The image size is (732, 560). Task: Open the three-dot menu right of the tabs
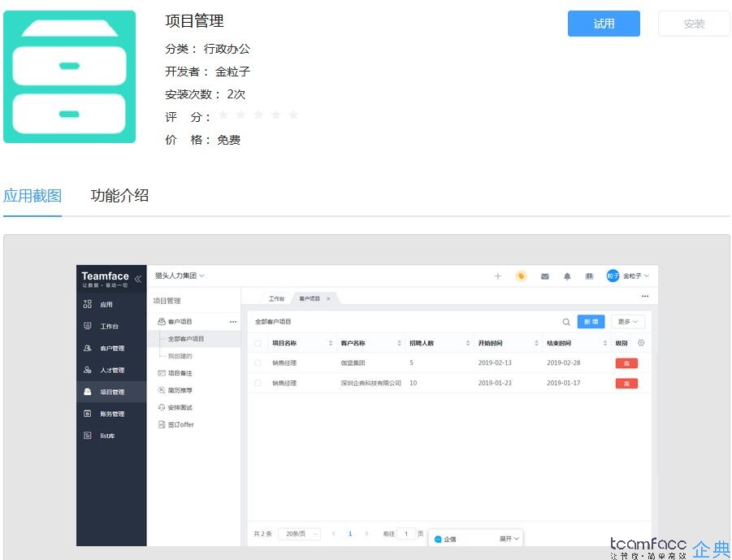pyautogui.click(x=645, y=296)
